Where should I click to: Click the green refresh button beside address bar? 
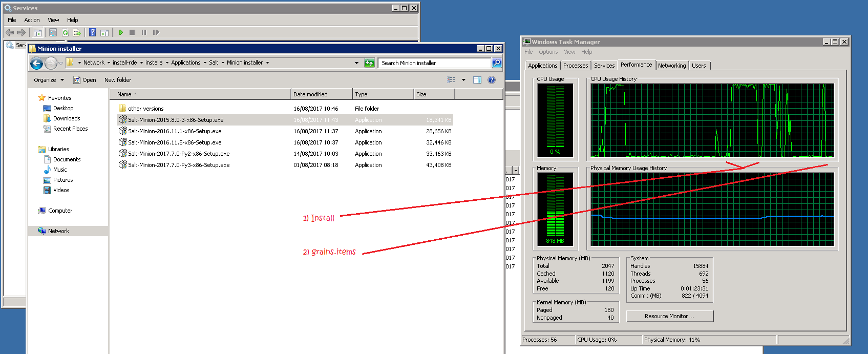(369, 63)
